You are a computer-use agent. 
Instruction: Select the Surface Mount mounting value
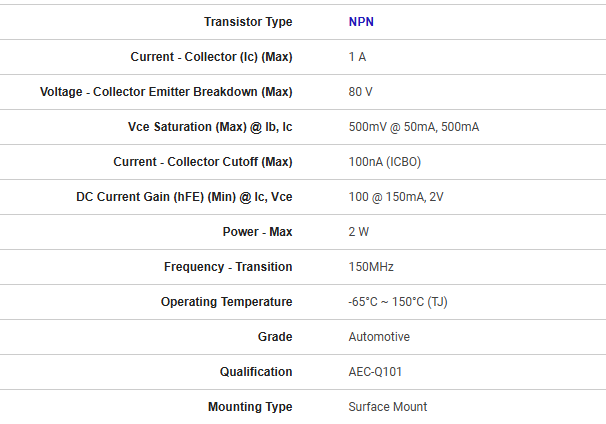click(387, 407)
